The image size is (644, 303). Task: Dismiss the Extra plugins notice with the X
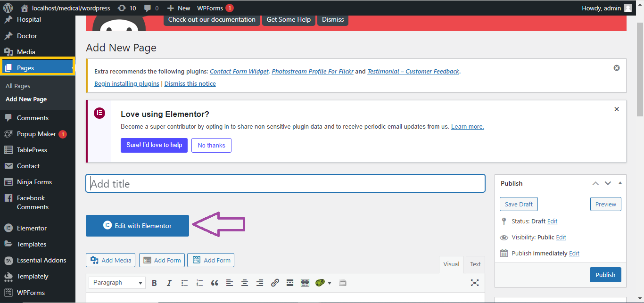(616, 68)
